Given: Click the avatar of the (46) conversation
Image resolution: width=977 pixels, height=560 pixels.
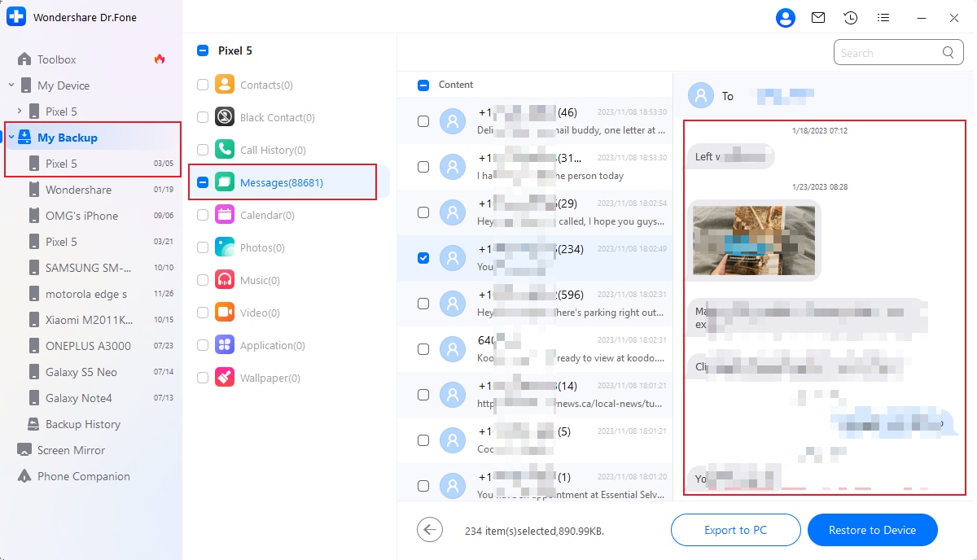Looking at the screenshot, I should [453, 121].
